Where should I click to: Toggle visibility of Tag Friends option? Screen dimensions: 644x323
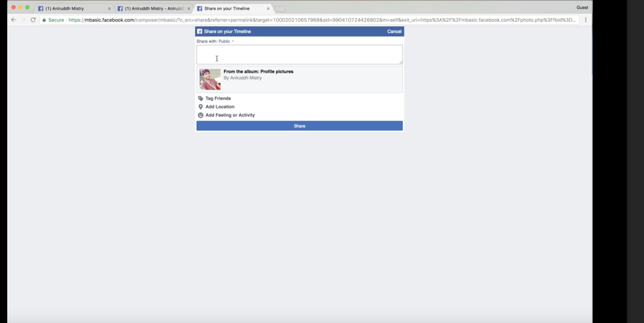tap(218, 98)
